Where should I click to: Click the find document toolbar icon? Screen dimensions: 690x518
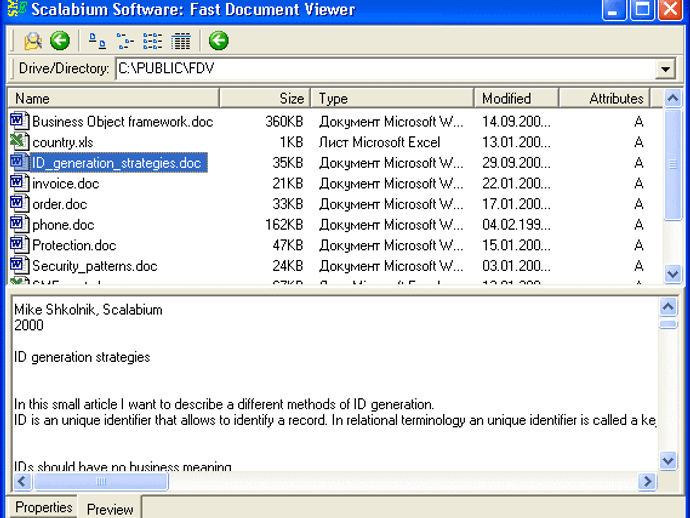click(x=33, y=41)
